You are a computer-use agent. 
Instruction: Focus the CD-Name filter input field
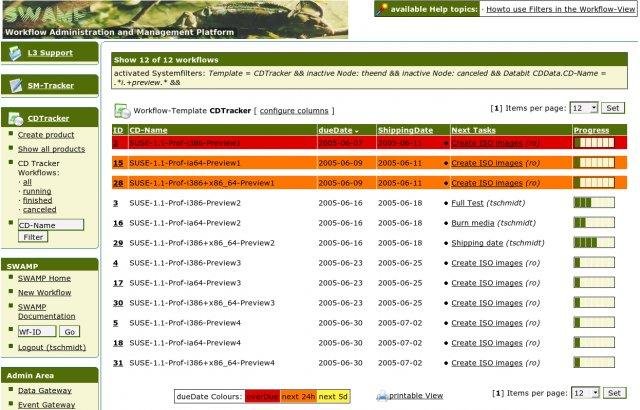coord(51,225)
